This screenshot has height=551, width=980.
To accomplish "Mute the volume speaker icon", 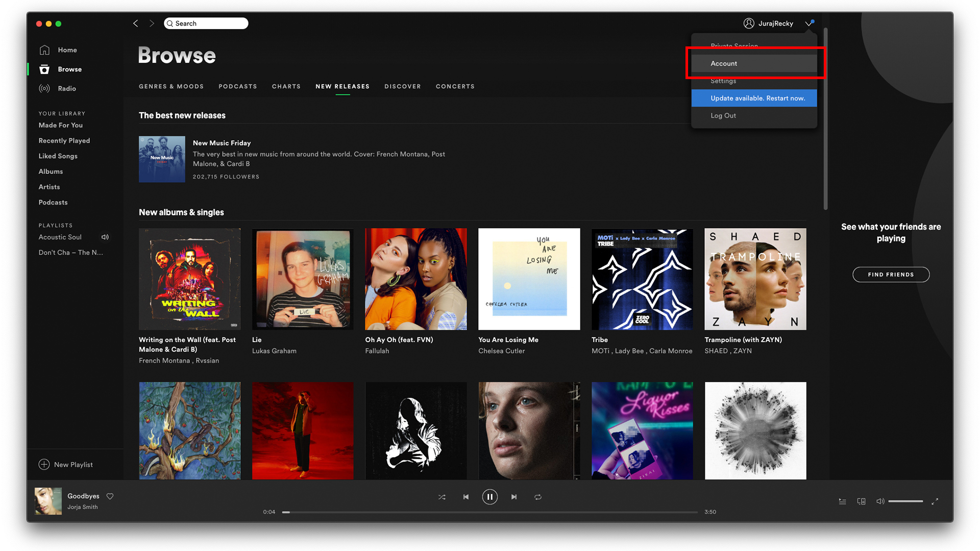I will pos(880,502).
